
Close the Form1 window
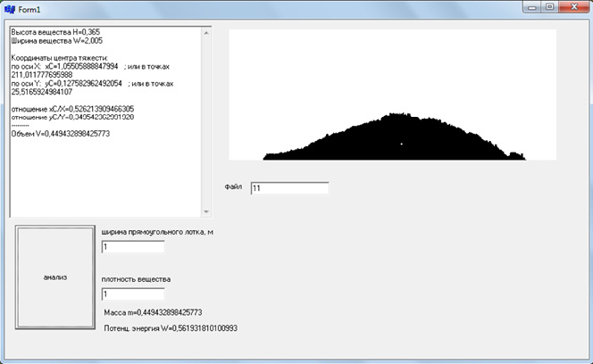pos(573,7)
